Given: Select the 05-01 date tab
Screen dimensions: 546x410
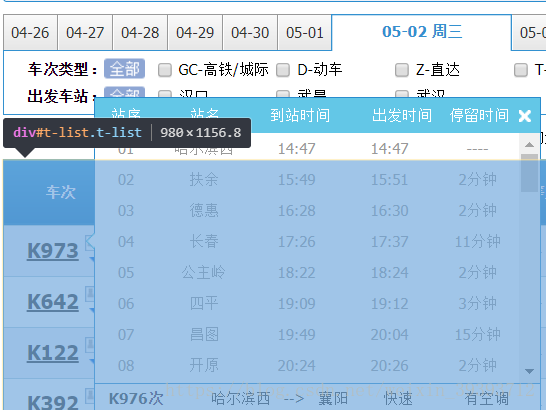Looking at the screenshot, I should pos(305,33).
